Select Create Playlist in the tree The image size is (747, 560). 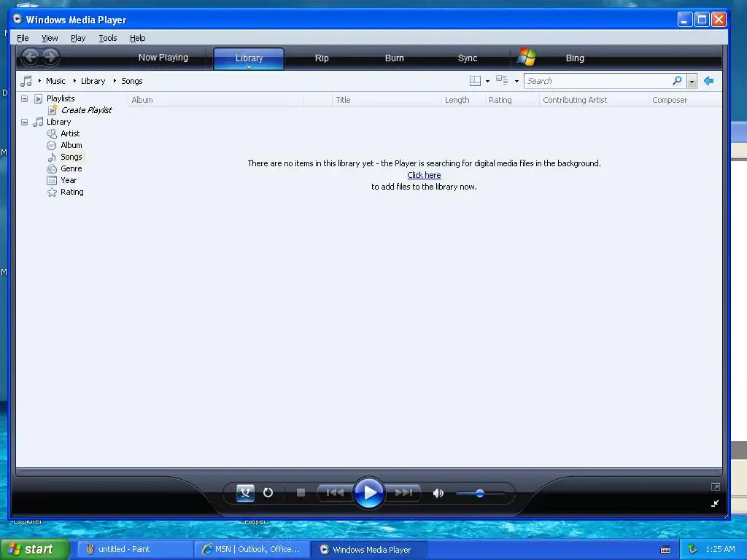tap(86, 110)
